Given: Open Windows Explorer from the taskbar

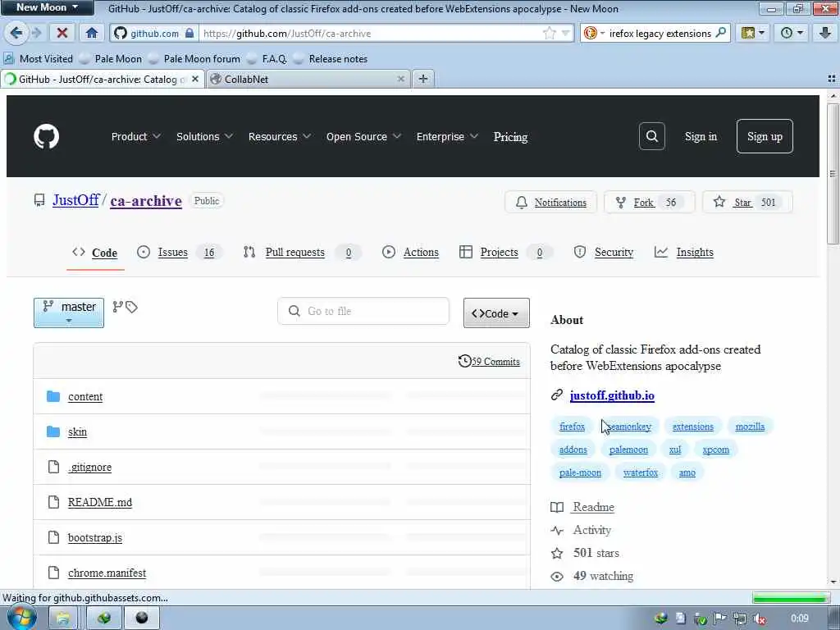Looking at the screenshot, I should [62, 618].
